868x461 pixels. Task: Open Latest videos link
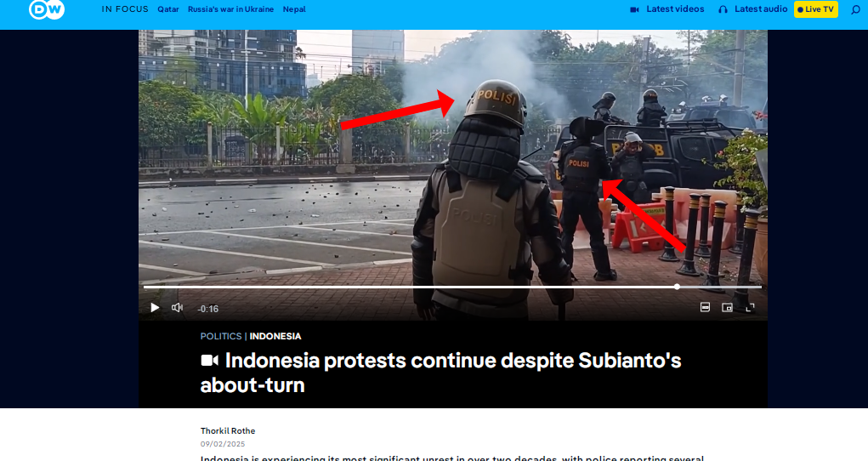(x=675, y=9)
